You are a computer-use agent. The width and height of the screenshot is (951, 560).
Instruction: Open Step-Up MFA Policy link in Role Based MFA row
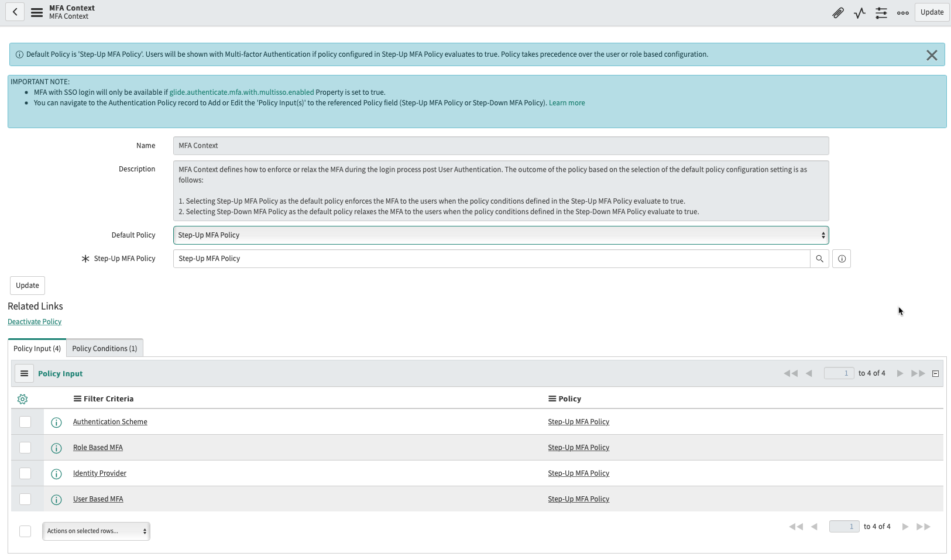pos(579,448)
